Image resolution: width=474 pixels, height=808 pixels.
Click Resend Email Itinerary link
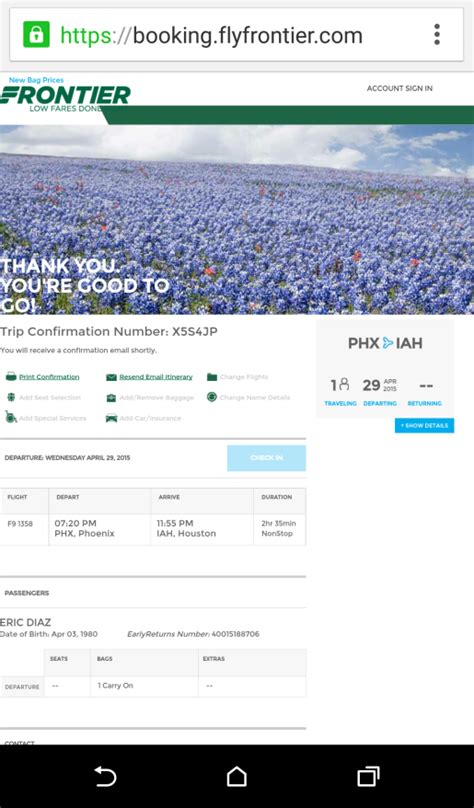point(156,377)
